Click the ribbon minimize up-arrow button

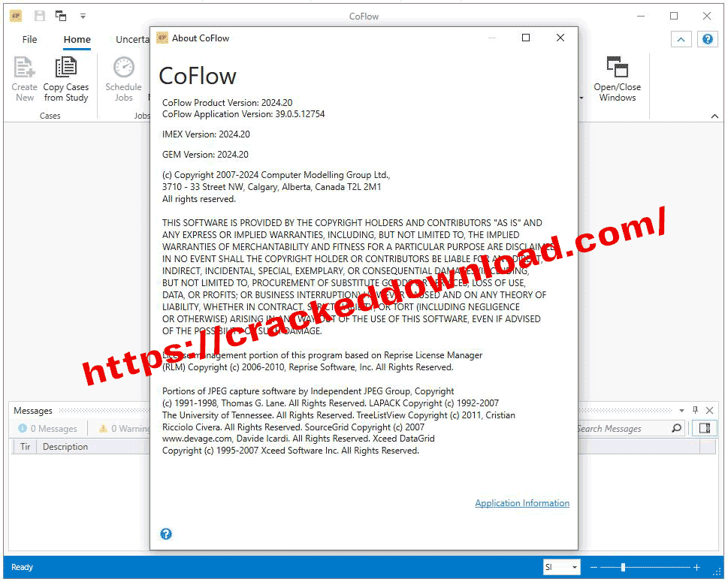click(681, 39)
